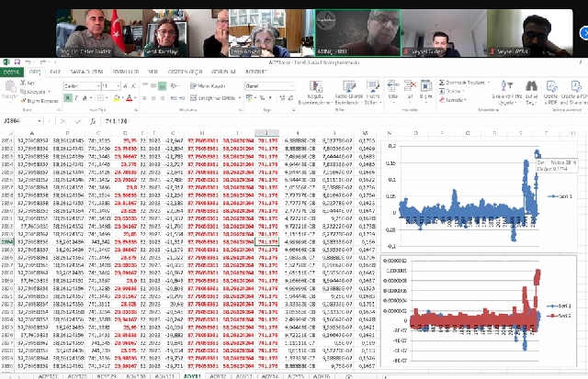This screenshot has height=379, width=588.
Task: Toggle Bold (K) formatting
Action: click(x=68, y=98)
